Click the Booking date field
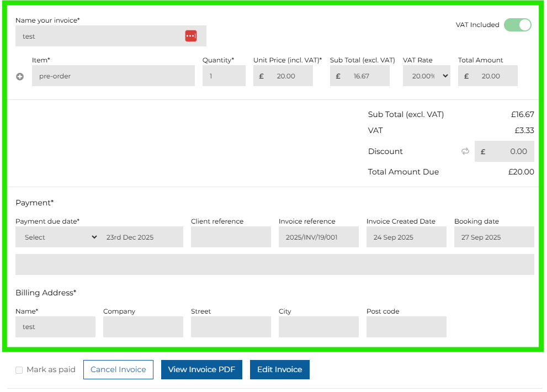The height and width of the screenshot is (392, 547). (x=494, y=237)
